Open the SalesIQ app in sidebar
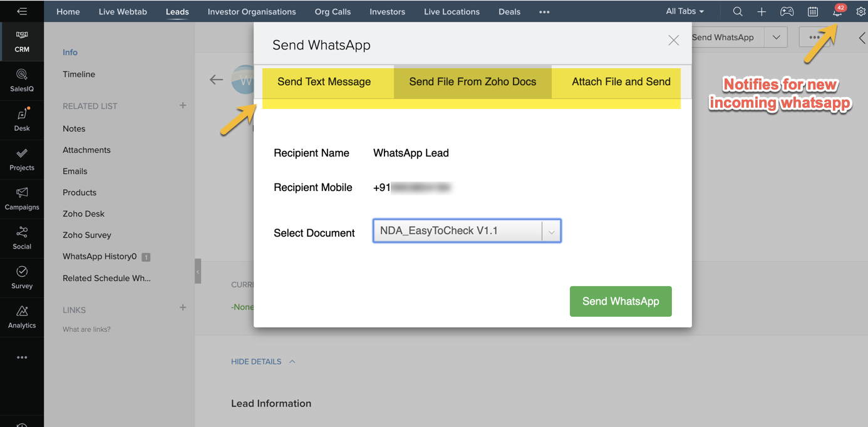Viewport: 868px width, 427px height. [x=22, y=80]
